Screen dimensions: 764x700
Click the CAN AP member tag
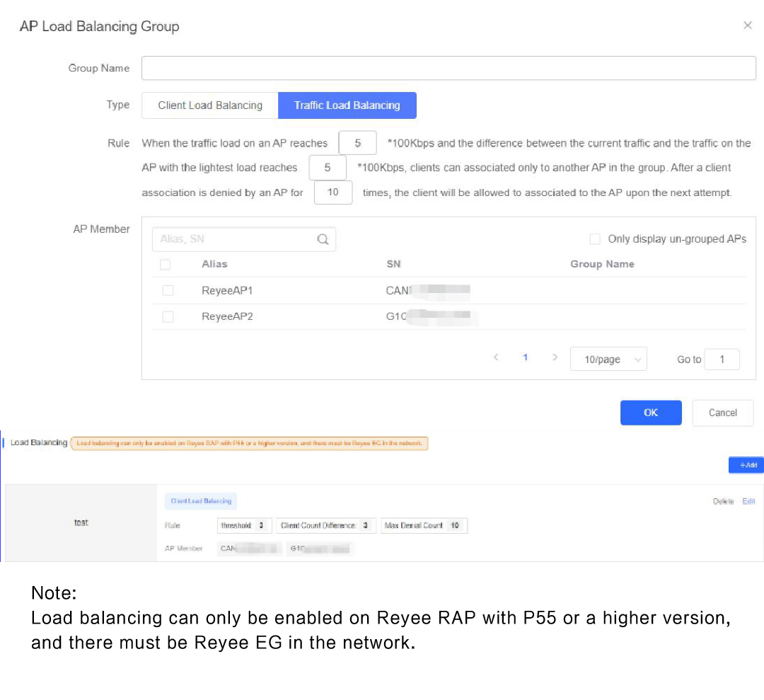click(x=249, y=549)
